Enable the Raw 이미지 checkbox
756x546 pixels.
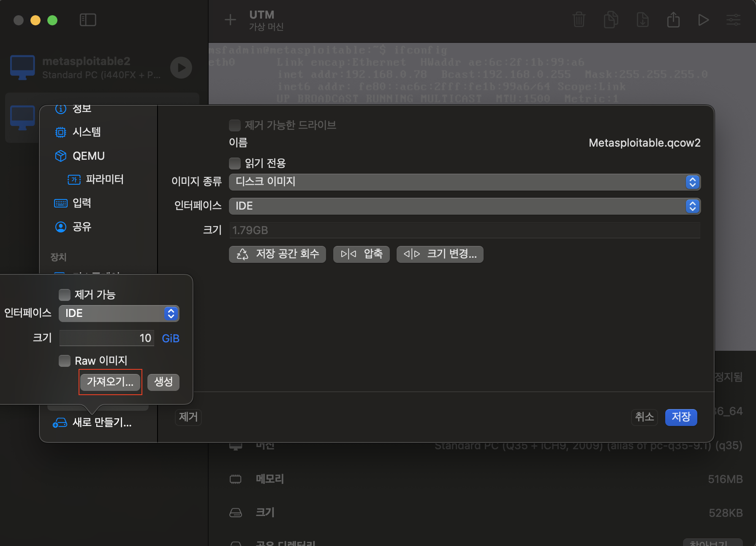(x=65, y=361)
